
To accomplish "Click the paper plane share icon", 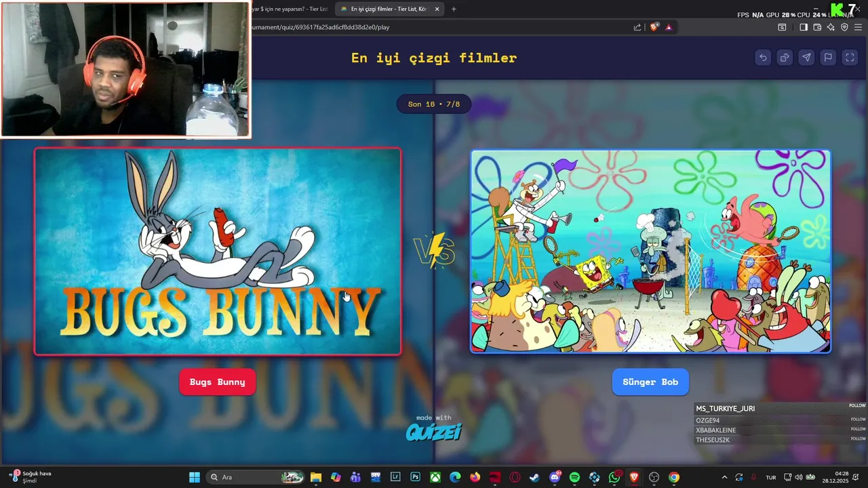I will point(806,58).
